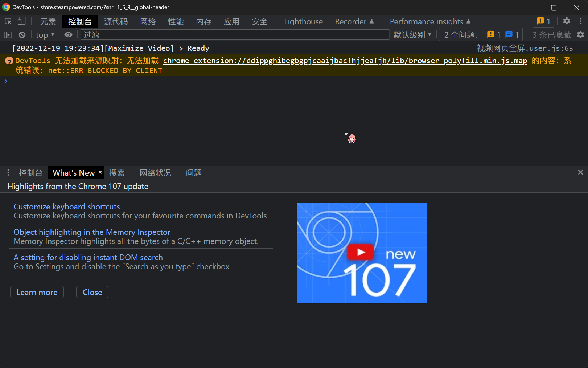588x368 pixels.
Task: Create a live expression via the eye icon
Action: 68,34
